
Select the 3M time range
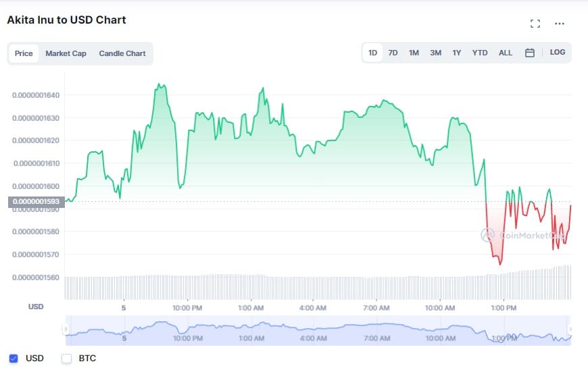point(435,53)
